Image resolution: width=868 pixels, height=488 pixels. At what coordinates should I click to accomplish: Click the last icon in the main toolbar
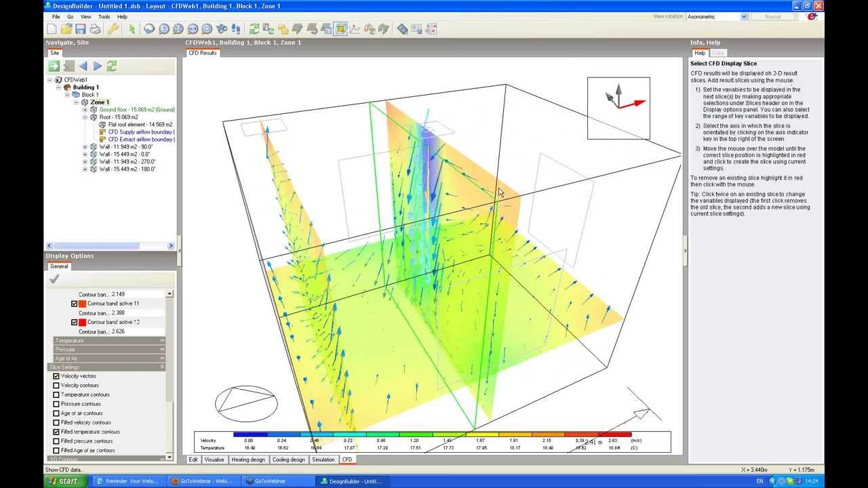click(x=432, y=29)
